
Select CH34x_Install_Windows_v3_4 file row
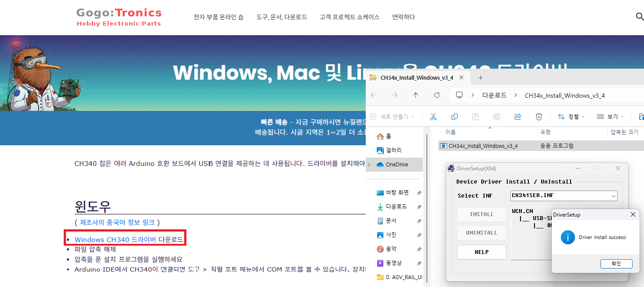click(x=541, y=146)
